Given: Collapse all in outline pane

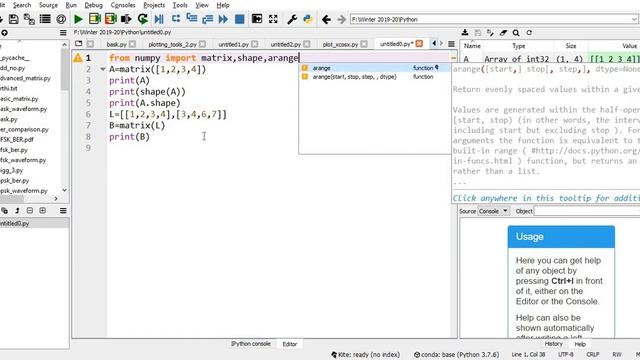Looking at the screenshot, I should click(x=29, y=211).
